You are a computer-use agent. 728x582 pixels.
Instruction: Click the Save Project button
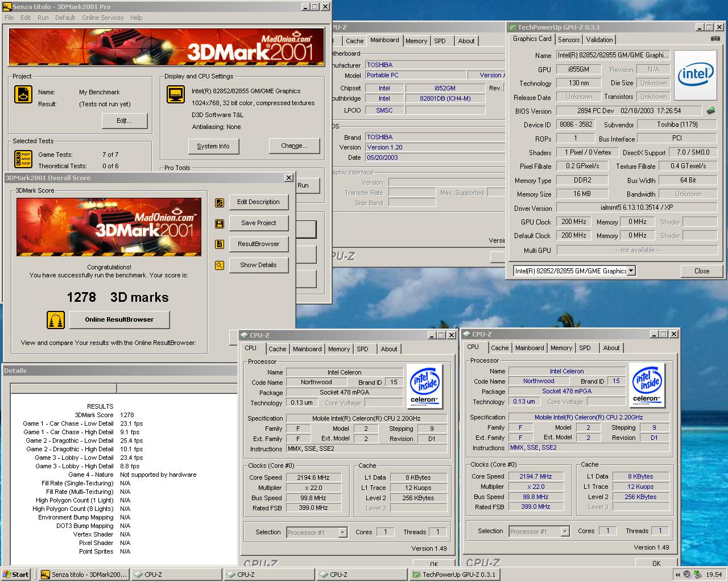[x=258, y=223]
